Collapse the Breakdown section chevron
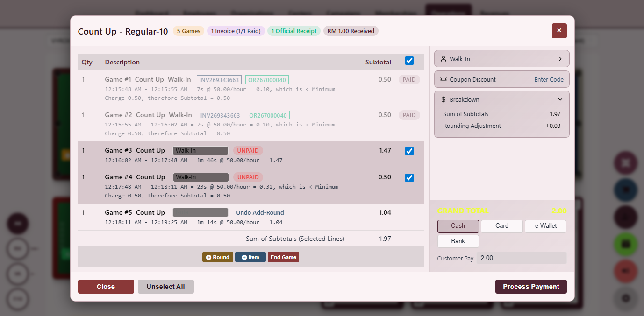Image resolution: width=644 pixels, height=316 pixels. tap(560, 99)
